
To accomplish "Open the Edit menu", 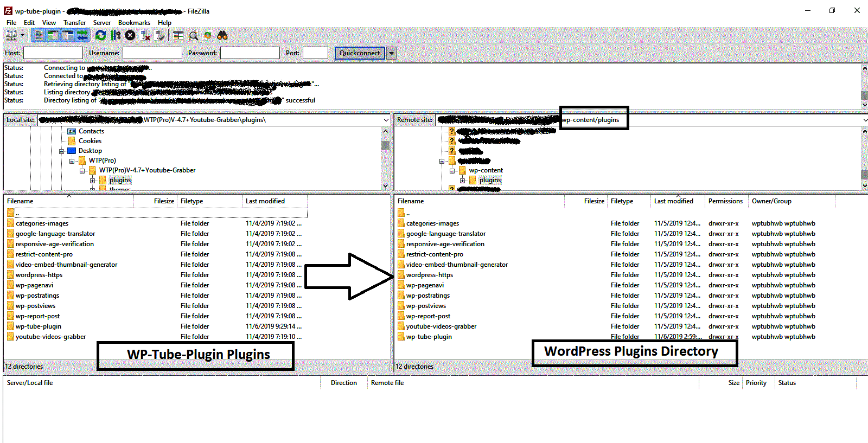I will [29, 23].
